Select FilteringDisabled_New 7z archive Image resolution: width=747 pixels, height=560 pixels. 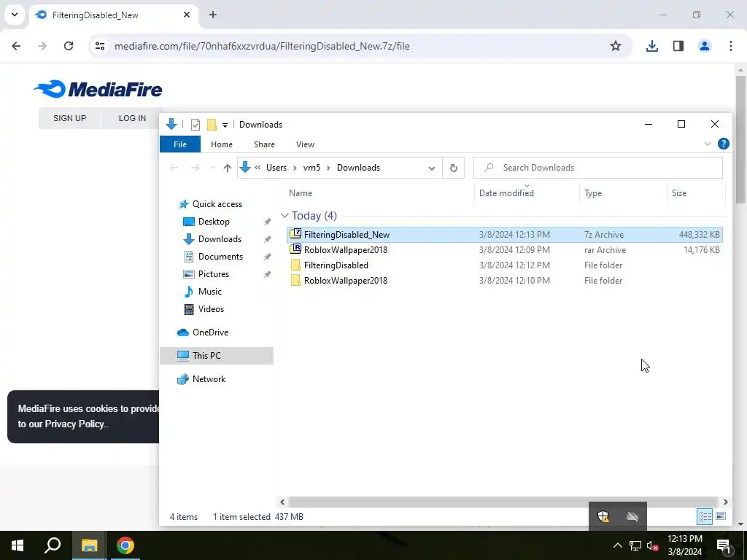click(505, 234)
